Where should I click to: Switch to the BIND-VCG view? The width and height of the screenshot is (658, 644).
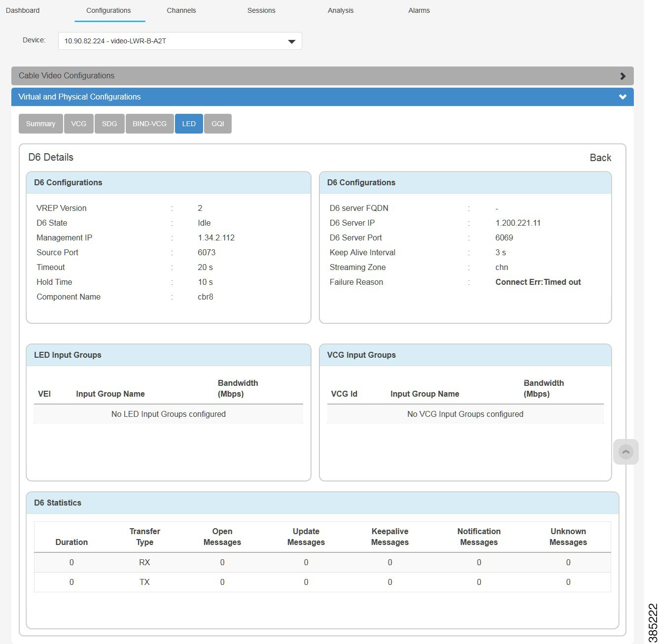[x=149, y=123]
